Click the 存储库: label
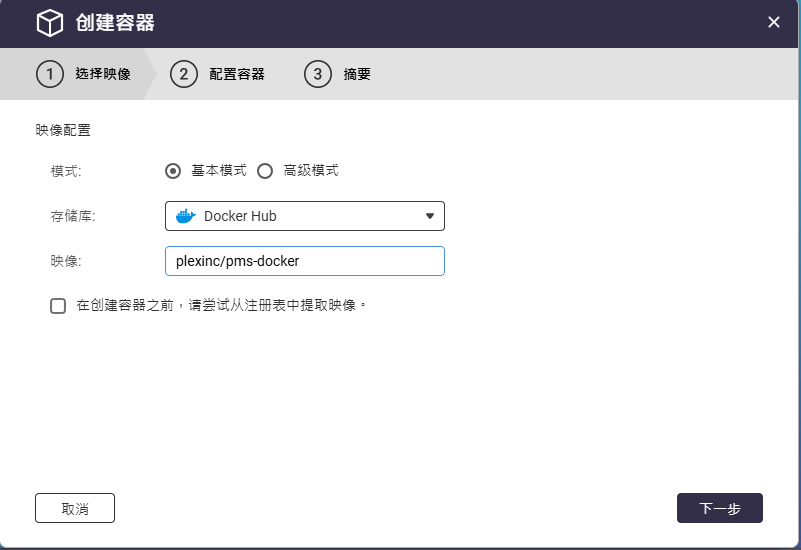 (x=73, y=216)
